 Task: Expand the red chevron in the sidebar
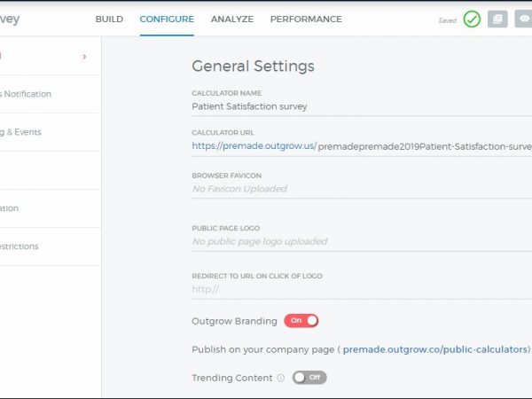point(84,57)
